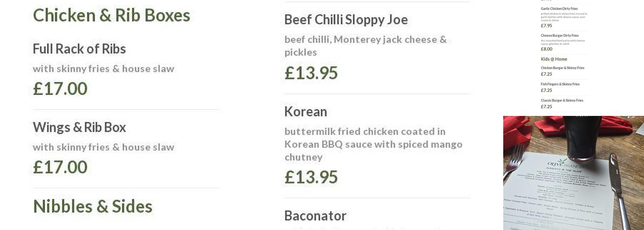Click the £17.00 price under Full Rack

(x=60, y=89)
